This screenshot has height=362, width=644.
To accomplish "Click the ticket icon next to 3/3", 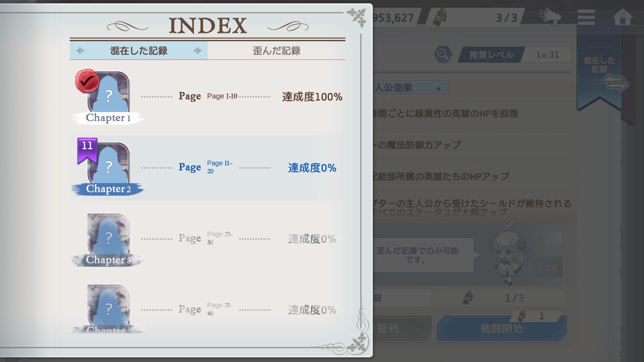I will pyautogui.click(x=439, y=17).
